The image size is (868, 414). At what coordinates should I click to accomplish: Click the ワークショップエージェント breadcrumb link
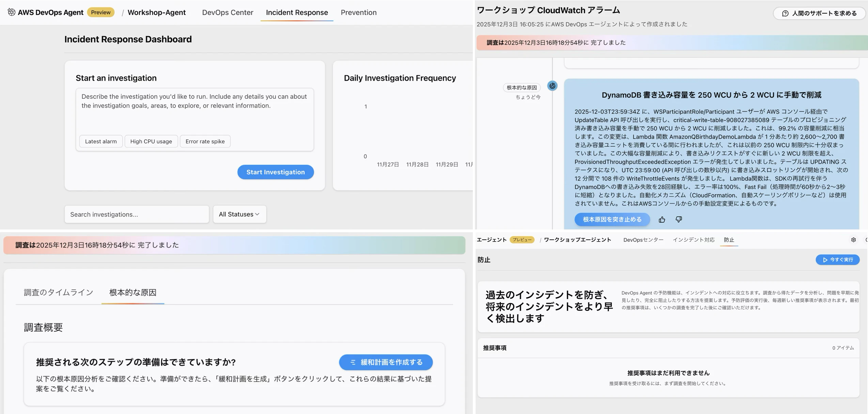point(577,240)
